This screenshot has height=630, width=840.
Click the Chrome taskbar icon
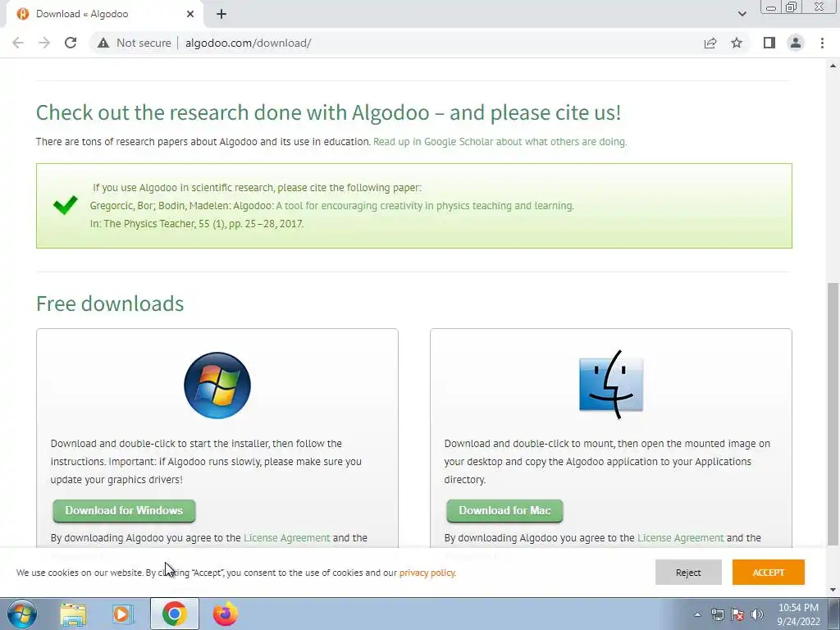click(x=174, y=614)
